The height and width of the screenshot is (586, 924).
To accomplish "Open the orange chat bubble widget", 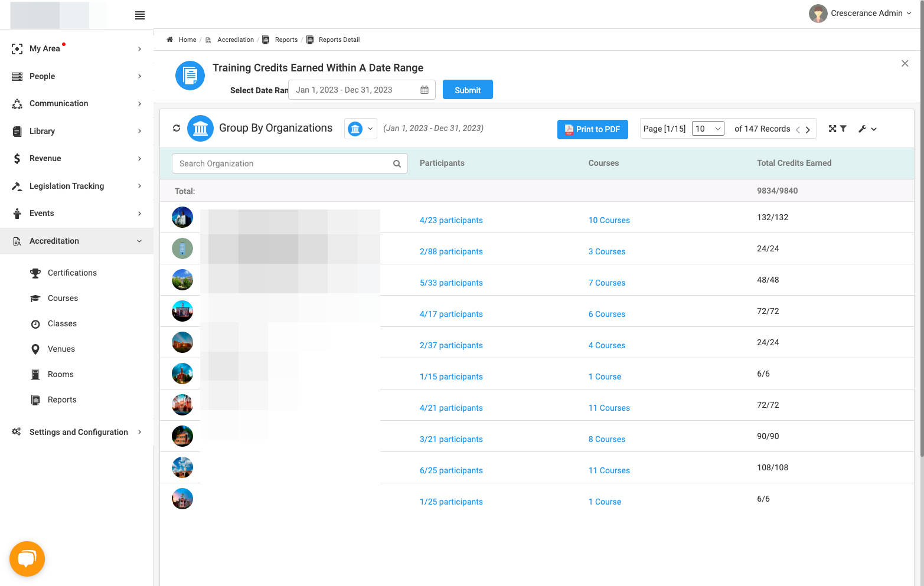I will click(27, 558).
